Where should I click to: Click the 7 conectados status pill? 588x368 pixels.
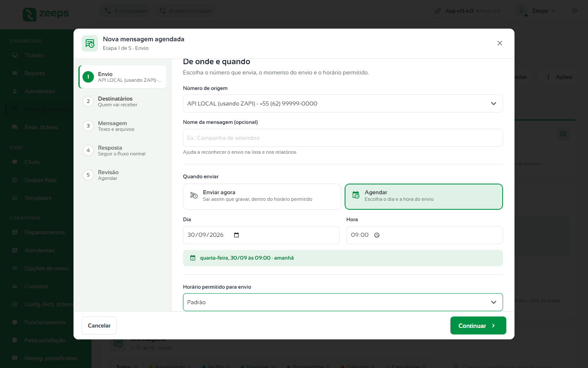tap(125, 11)
